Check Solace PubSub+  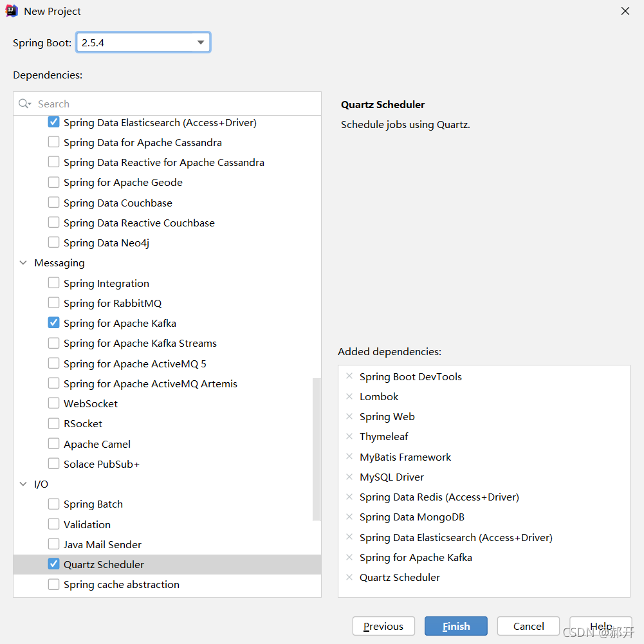pos(53,464)
